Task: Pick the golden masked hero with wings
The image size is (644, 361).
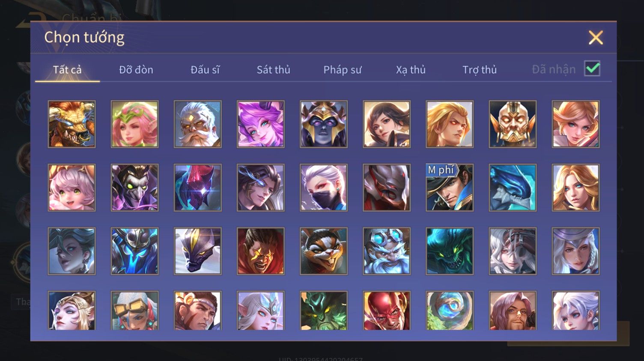Action: tap(513, 124)
